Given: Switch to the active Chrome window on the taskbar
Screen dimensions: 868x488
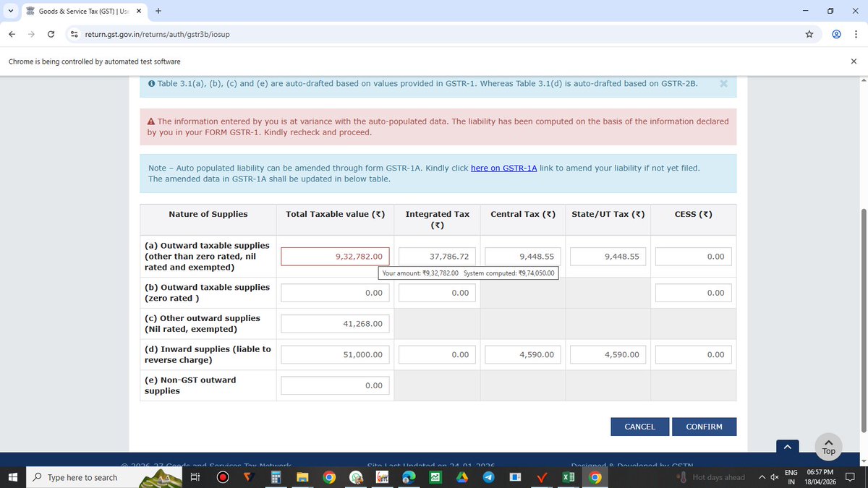Looking at the screenshot, I should [595, 477].
